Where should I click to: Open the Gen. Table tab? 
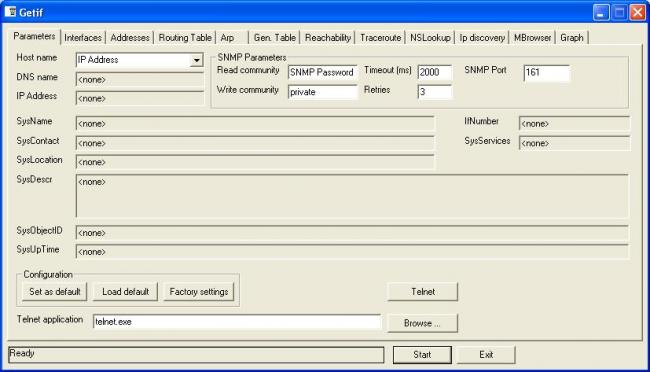(x=274, y=38)
